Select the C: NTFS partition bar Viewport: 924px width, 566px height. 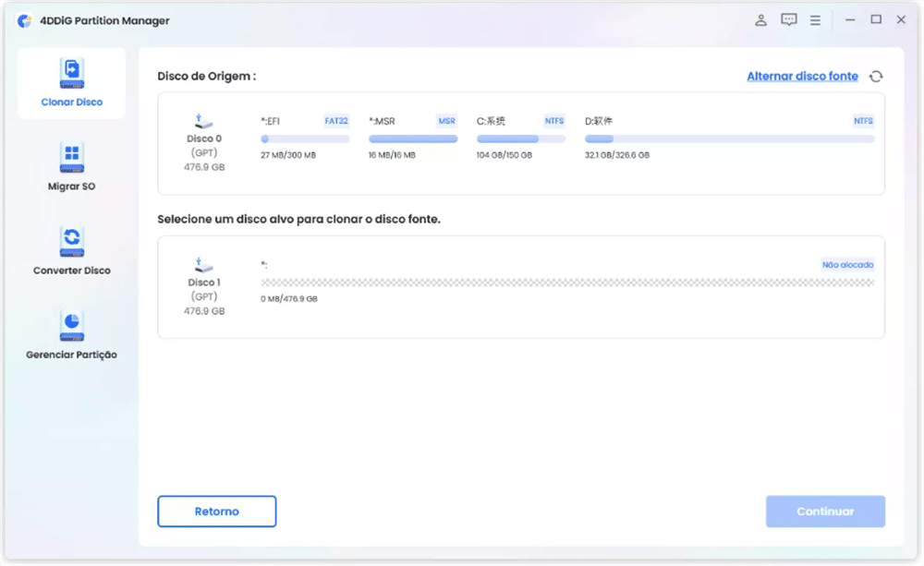(x=521, y=139)
